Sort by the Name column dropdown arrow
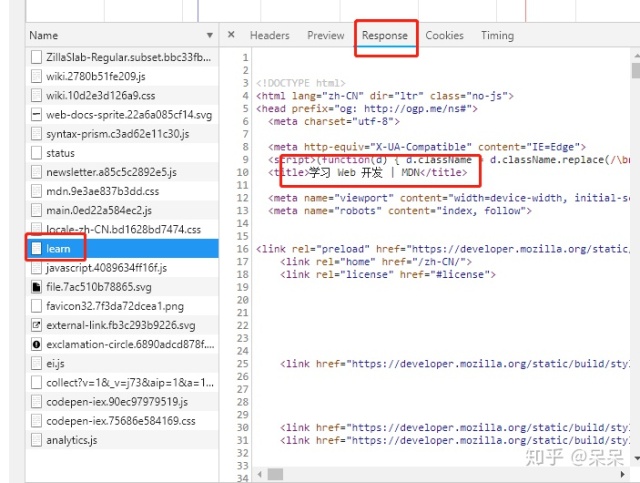The height and width of the screenshot is (483, 640). point(210,36)
